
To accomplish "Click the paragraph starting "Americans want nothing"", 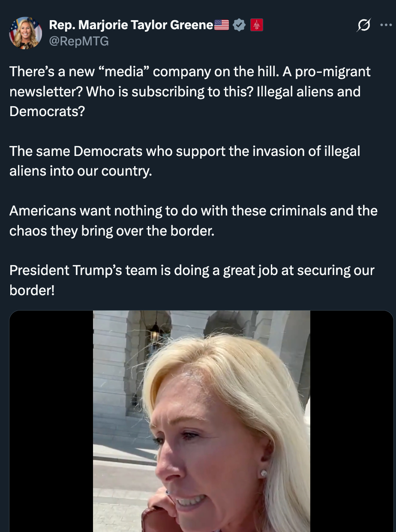I will pos(193,221).
